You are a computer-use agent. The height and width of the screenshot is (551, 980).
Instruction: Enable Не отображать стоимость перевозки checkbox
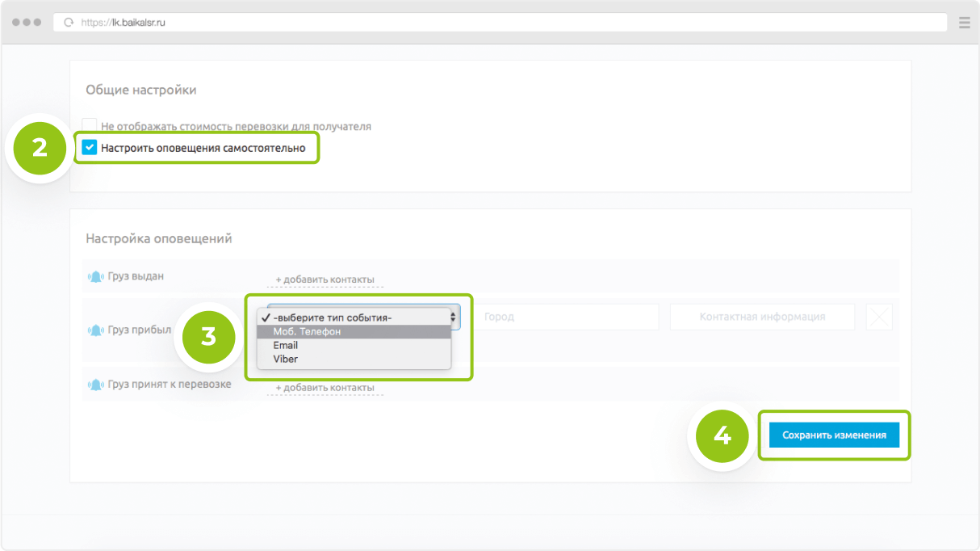tap(90, 126)
